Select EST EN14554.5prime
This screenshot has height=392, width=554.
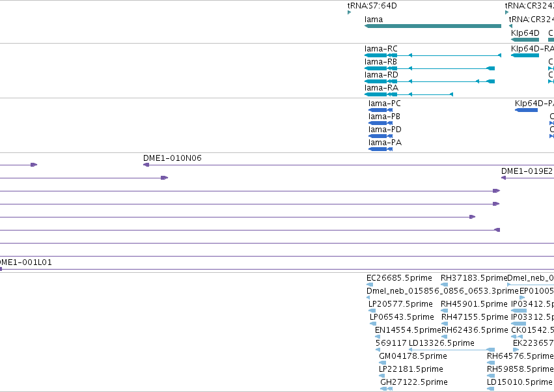point(408,330)
